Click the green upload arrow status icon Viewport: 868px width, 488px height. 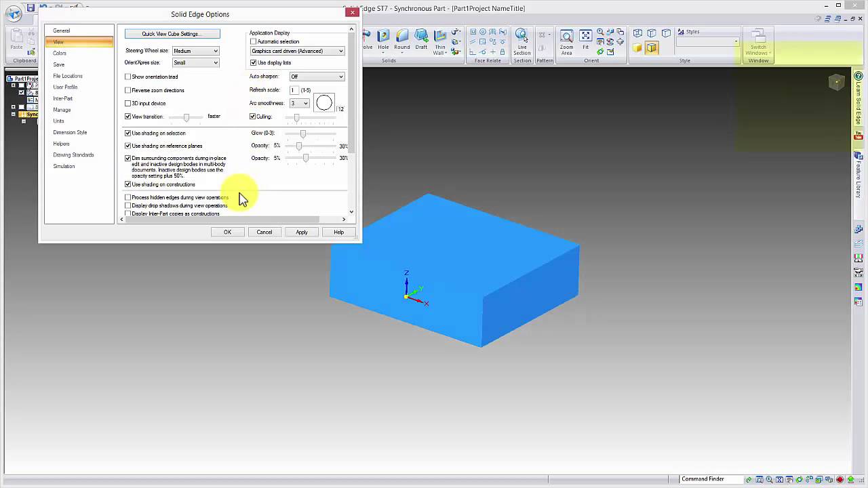click(x=850, y=480)
